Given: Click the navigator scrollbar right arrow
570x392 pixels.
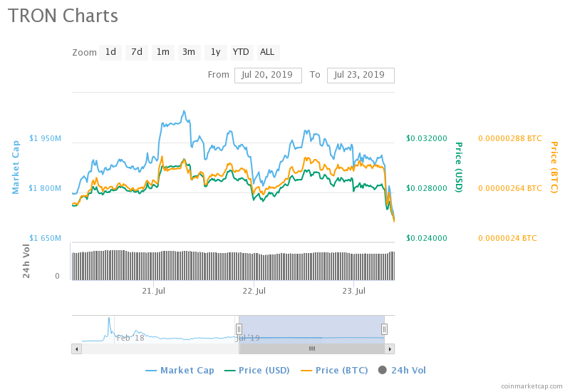Looking at the screenshot, I should pos(390,349).
